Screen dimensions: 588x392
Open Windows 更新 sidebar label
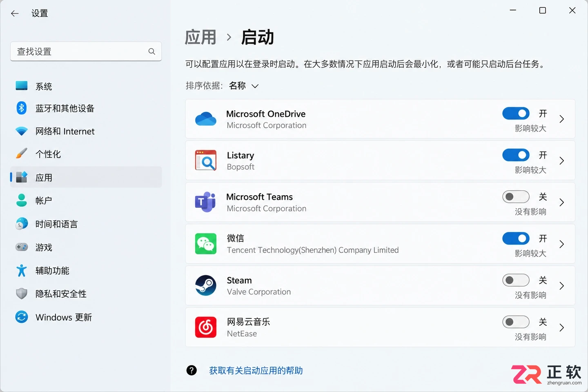(64, 317)
